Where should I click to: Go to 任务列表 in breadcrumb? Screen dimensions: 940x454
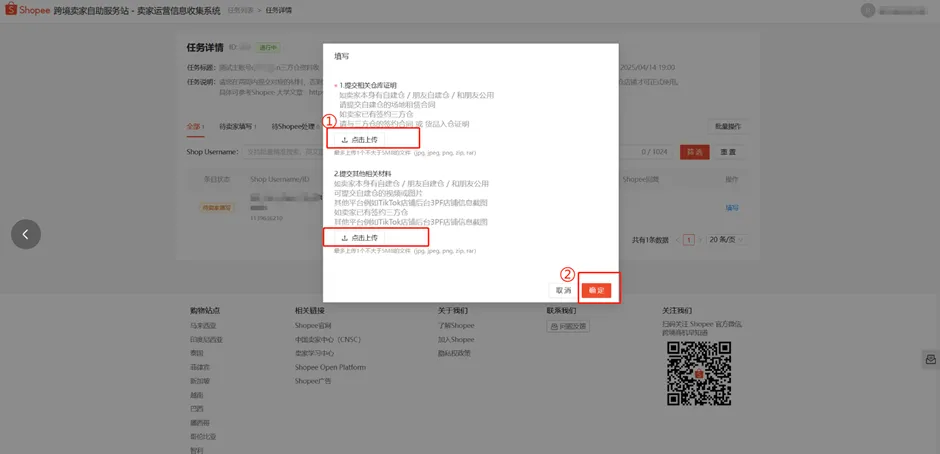240,11
